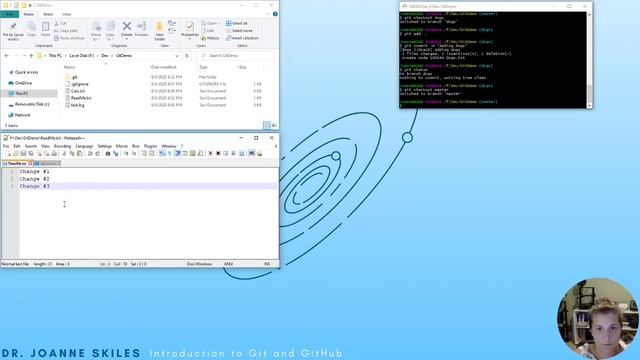This screenshot has width=640, height=360.
Task: Sort by the Date modified column header
Action: (x=164, y=67)
